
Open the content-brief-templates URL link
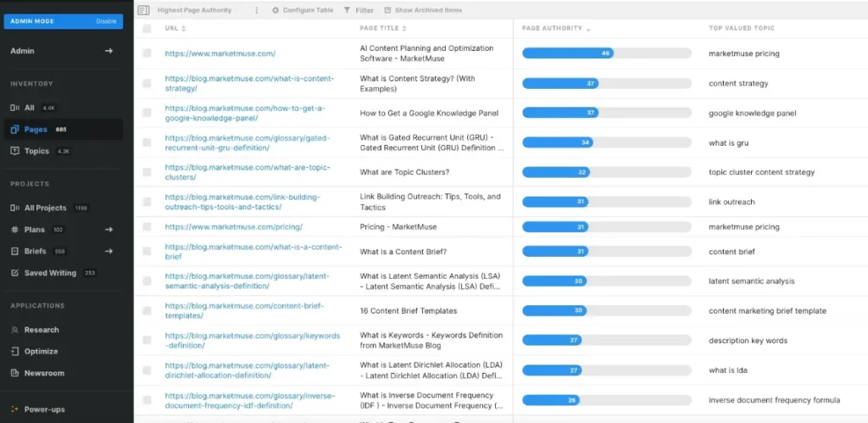pyautogui.click(x=245, y=310)
